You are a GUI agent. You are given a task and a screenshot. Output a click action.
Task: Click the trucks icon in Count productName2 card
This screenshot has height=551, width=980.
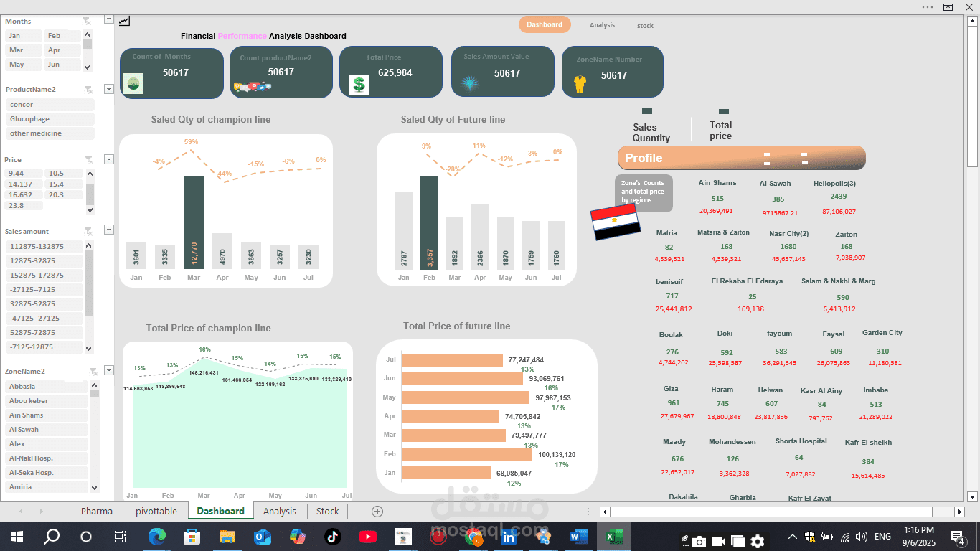pos(253,87)
